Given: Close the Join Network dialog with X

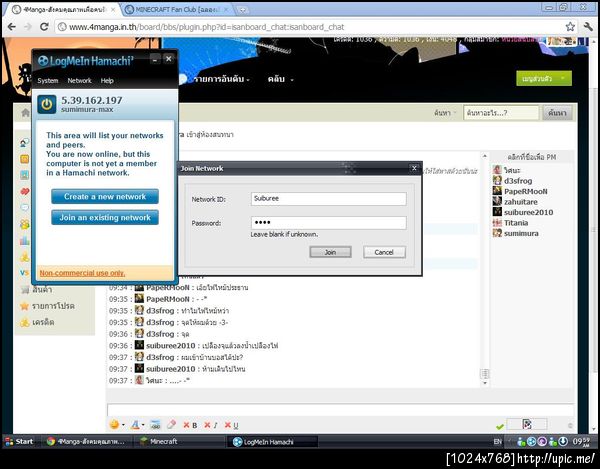Looking at the screenshot, I should 414,168.
